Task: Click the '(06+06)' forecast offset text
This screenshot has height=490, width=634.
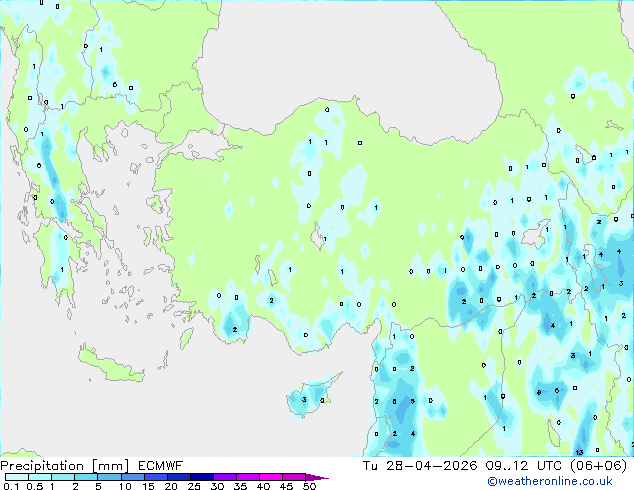Action: coord(598,466)
